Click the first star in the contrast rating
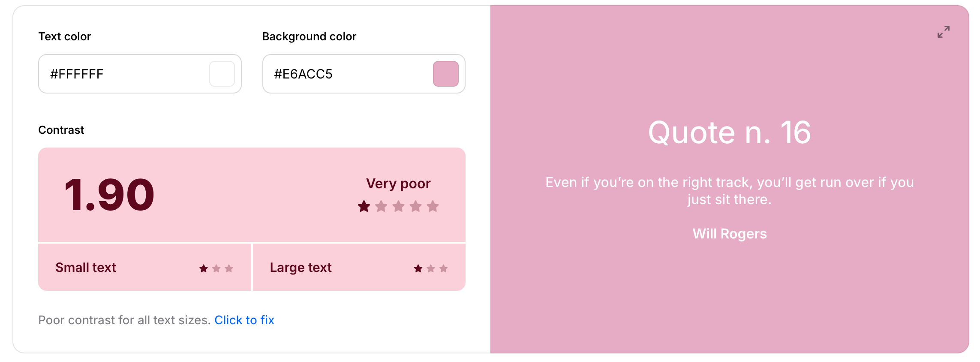Image resolution: width=980 pixels, height=362 pixels. tap(364, 207)
